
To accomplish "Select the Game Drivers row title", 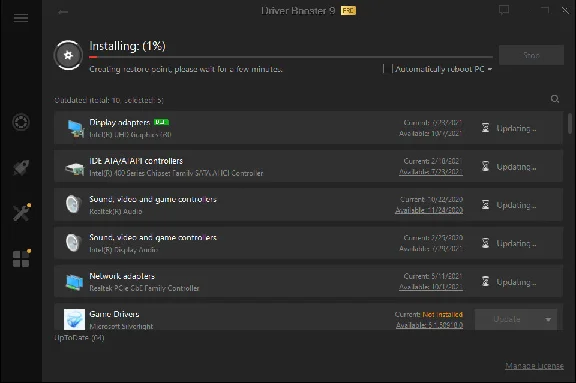I will tap(114, 314).
